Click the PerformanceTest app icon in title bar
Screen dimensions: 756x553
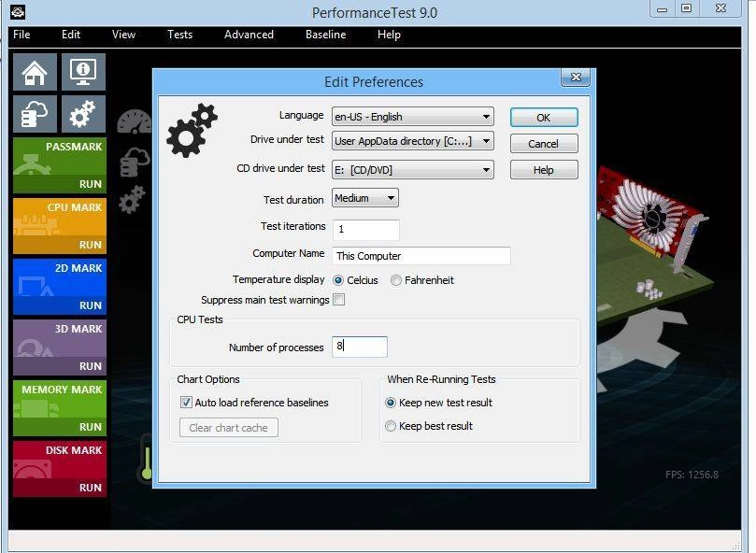click(18, 12)
